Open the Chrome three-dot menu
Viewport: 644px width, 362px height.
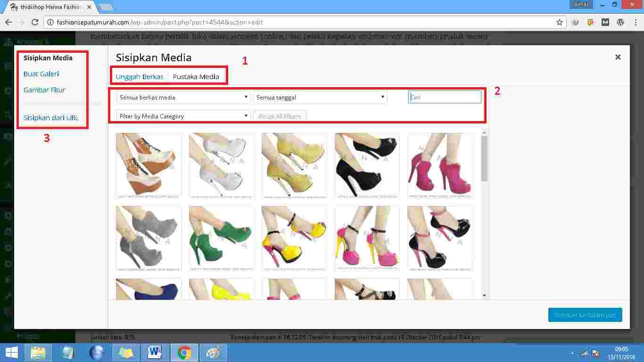pyautogui.click(x=635, y=22)
